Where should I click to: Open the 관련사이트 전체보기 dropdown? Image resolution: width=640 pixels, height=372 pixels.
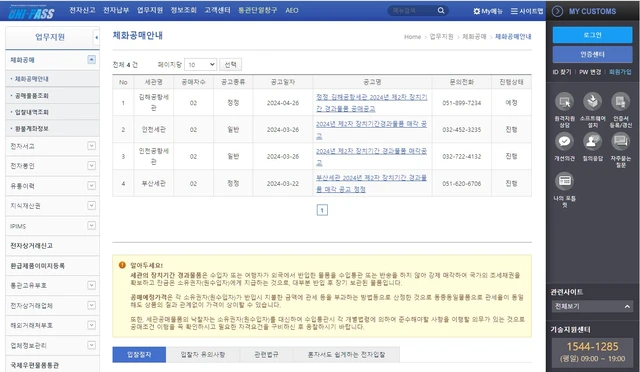click(x=592, y=306)
